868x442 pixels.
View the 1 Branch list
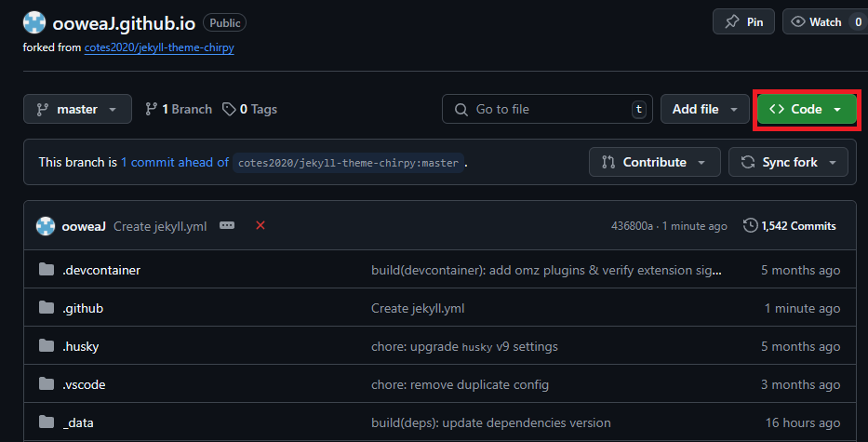coord(179,109)
